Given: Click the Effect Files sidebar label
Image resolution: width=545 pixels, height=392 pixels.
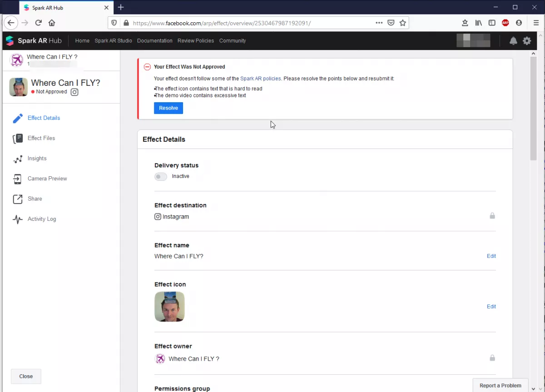Looking at the screenshot, I should 41,139.
